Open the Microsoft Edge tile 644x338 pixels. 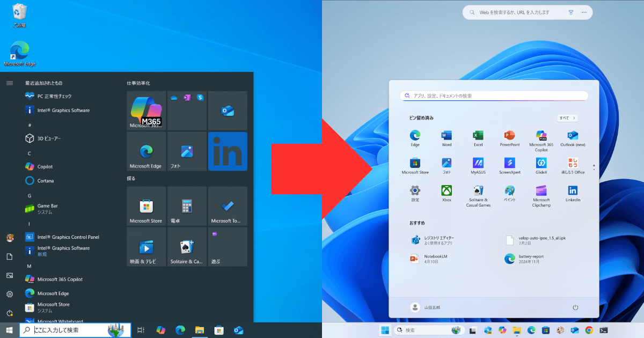pos(146,151)
